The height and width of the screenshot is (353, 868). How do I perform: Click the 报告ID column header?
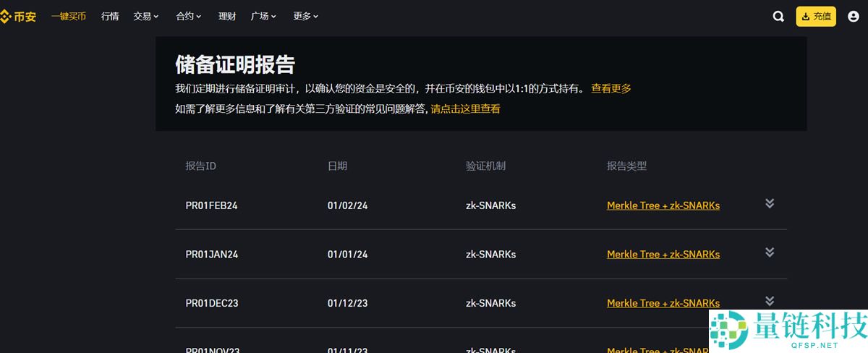(200, 166)
